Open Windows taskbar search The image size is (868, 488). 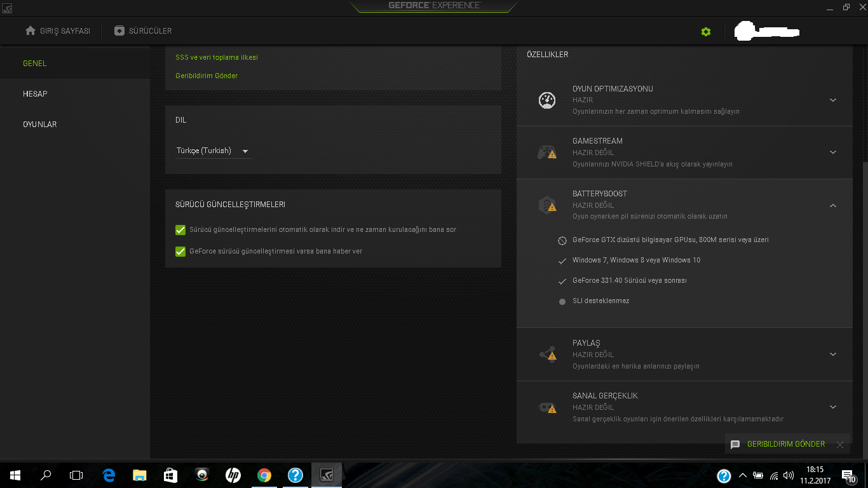click(46, 475)
